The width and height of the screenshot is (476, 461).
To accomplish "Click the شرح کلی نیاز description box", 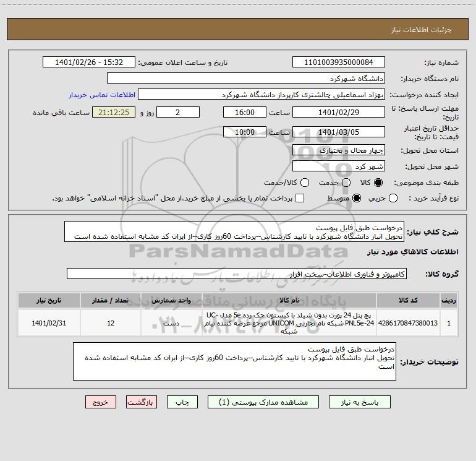I will click(x=234, y=231).
